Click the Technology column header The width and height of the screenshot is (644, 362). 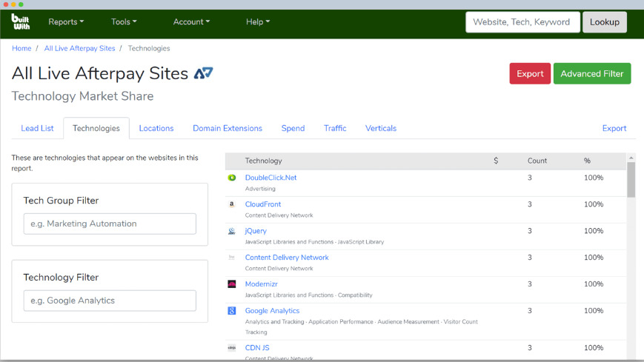(263, 161)
